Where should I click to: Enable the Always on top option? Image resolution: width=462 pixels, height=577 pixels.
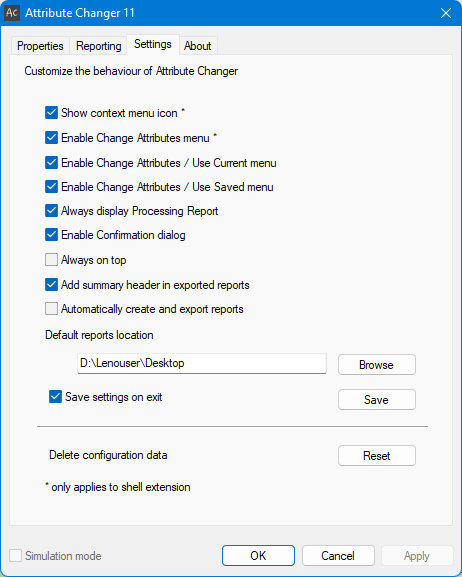tap(51, 260)
